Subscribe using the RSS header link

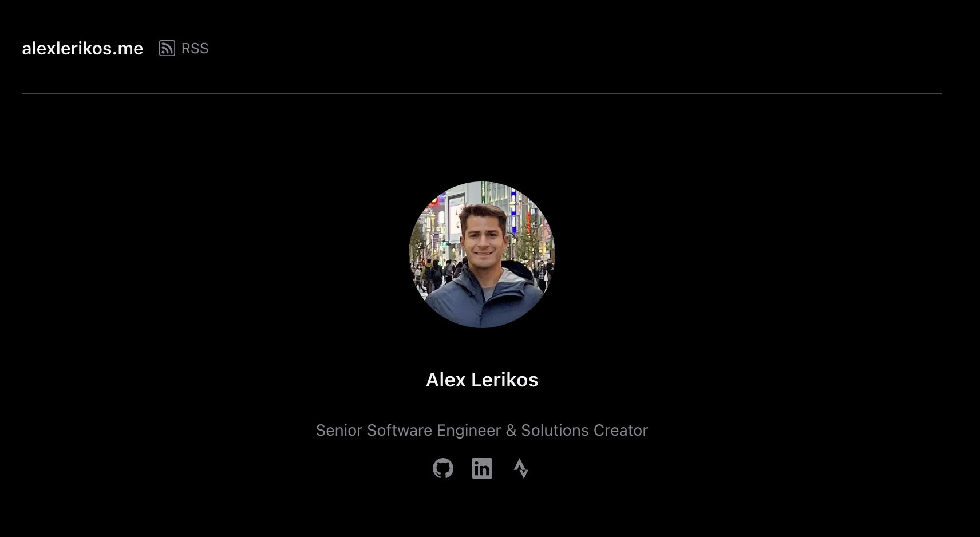pyautogui.click(x=184, y=49)
